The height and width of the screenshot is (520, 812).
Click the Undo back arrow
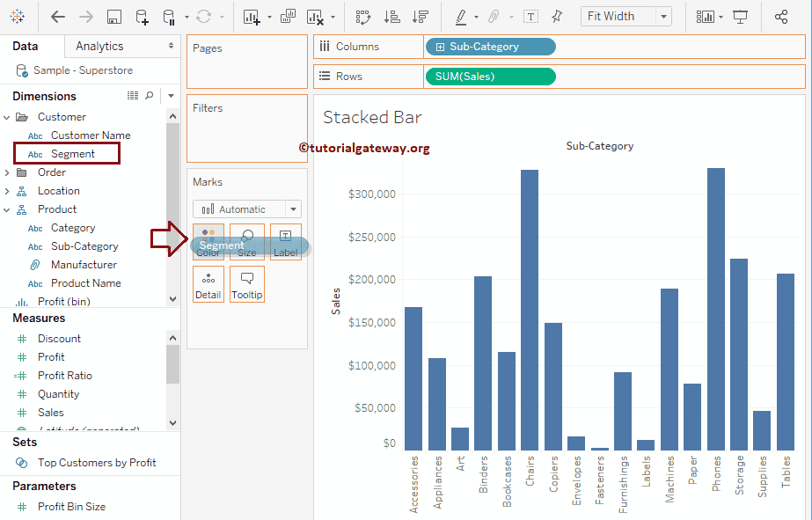58,17
